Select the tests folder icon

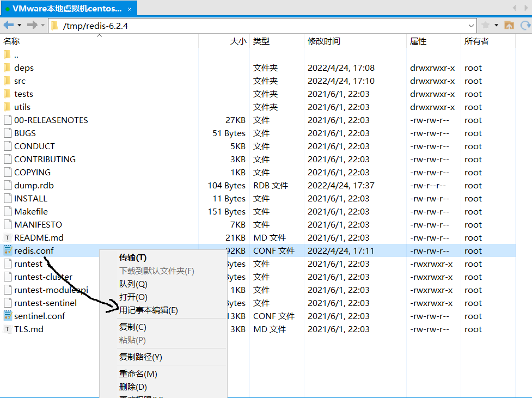[x=7, y=94]
